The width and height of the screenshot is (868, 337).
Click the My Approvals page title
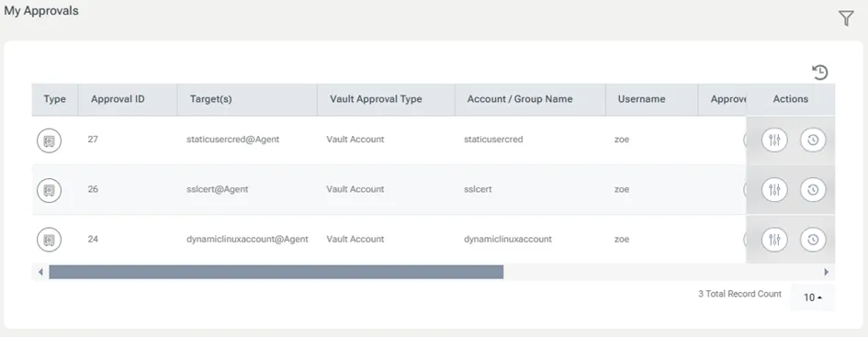click(41, 10)
